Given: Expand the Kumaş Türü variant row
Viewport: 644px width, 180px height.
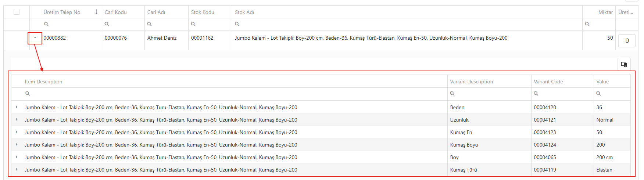Looking at the screenshot, I should point(17,170).
